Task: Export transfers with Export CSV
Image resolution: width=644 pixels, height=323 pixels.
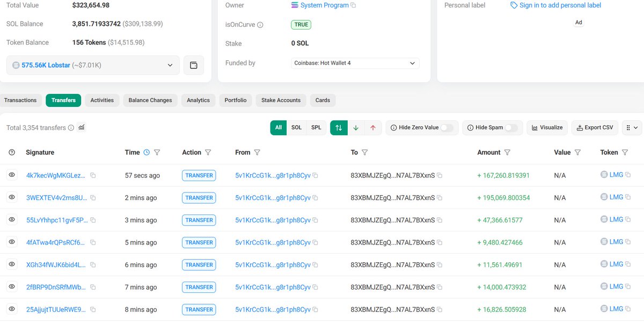Action: [x=595, y=127]
